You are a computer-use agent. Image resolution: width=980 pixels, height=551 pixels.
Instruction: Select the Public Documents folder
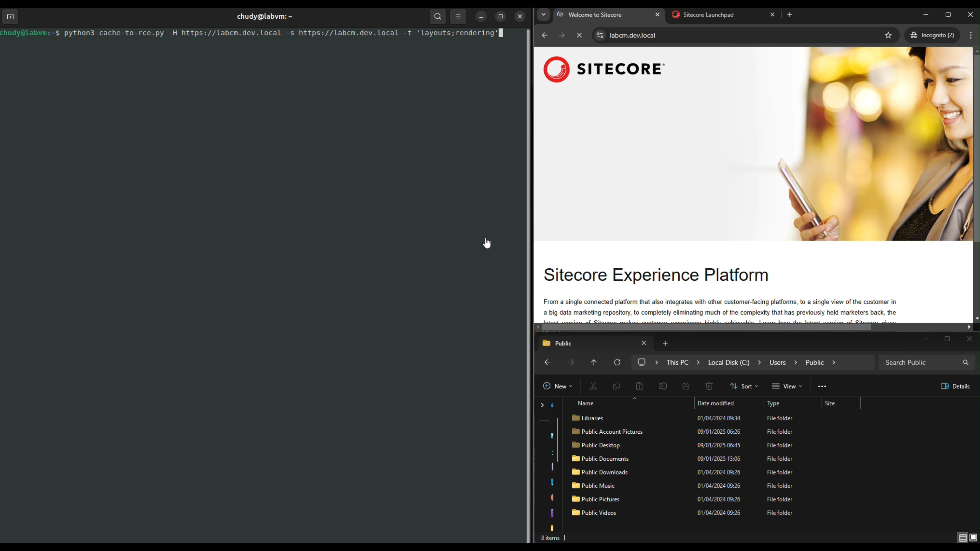pyautogui.click(x=600, y=459)
